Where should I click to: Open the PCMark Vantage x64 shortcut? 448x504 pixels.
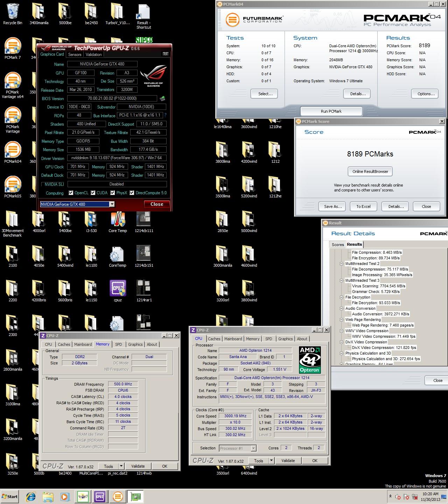point(13,86)
